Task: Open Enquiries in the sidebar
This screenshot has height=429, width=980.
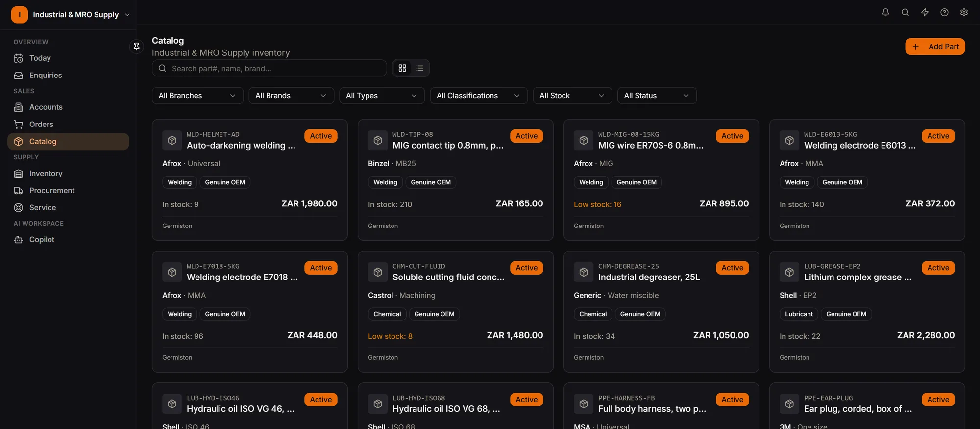Action: pos(68,76)
